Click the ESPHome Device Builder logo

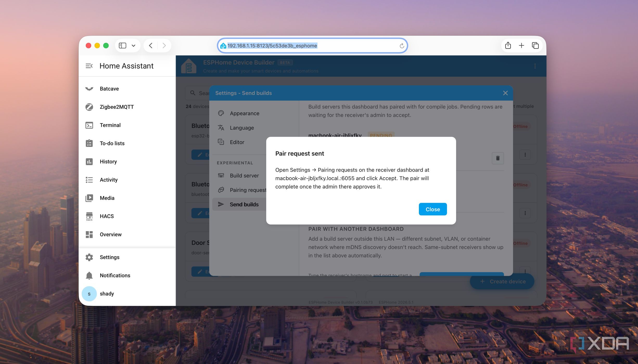pyautogui.click(x=189, y=66)
